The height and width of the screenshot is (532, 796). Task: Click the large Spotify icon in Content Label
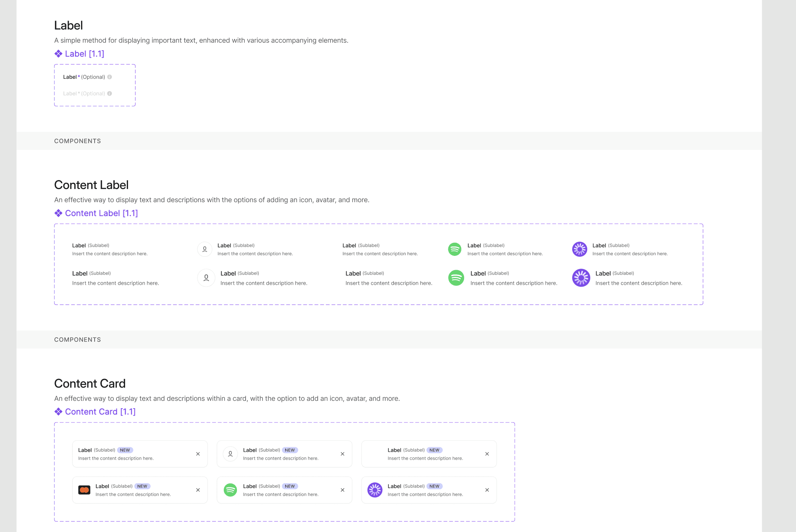pyautogui.click(x=456, y=278)
